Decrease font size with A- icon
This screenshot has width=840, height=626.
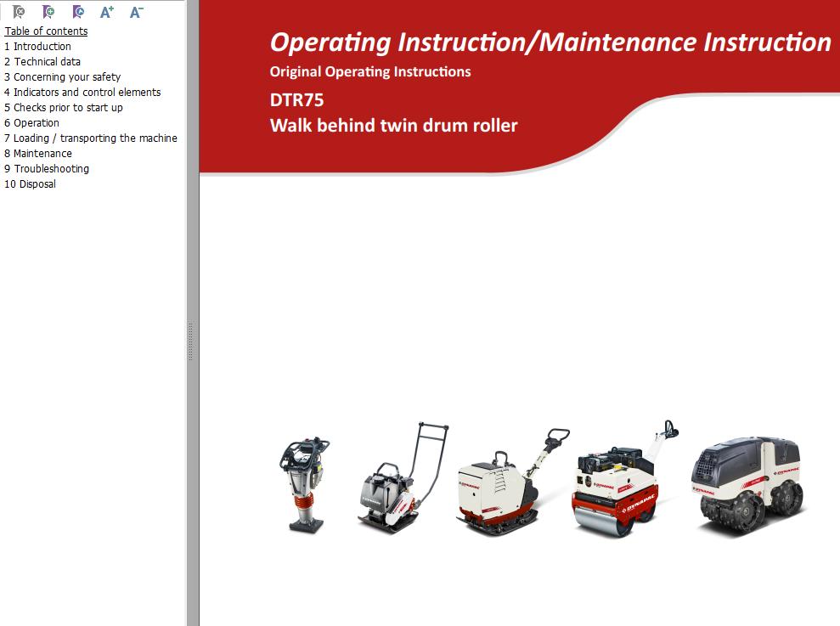tap(137, 12)
